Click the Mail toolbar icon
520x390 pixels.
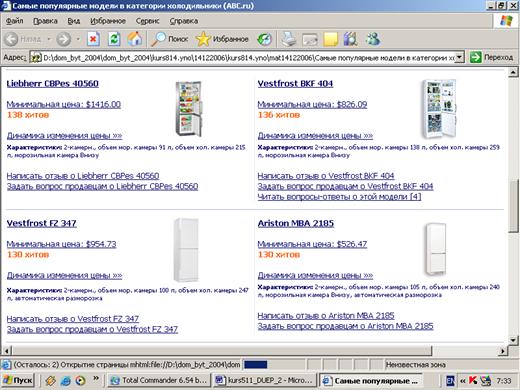(310, 39)
